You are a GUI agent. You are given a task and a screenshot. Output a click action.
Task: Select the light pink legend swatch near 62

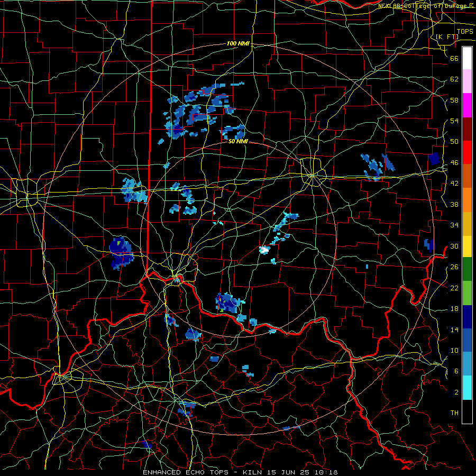click(467, 81)
